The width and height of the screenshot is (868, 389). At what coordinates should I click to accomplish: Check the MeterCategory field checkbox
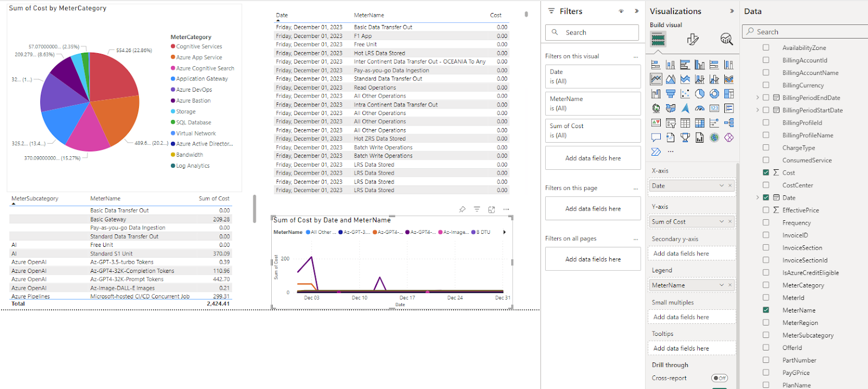tap(766, 285)
